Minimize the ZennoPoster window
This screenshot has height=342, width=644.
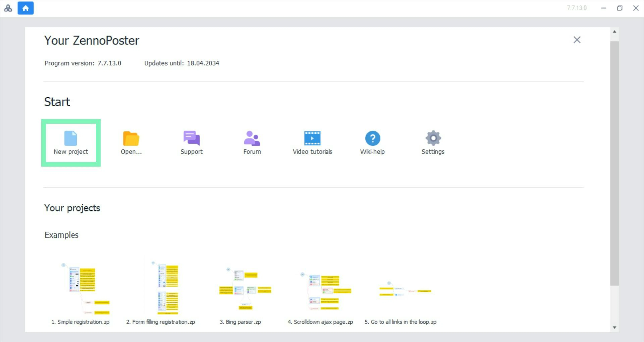(604, 8)
